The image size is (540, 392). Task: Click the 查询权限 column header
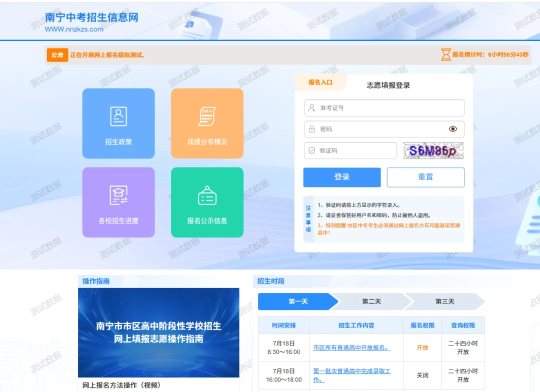click(463, 325)
